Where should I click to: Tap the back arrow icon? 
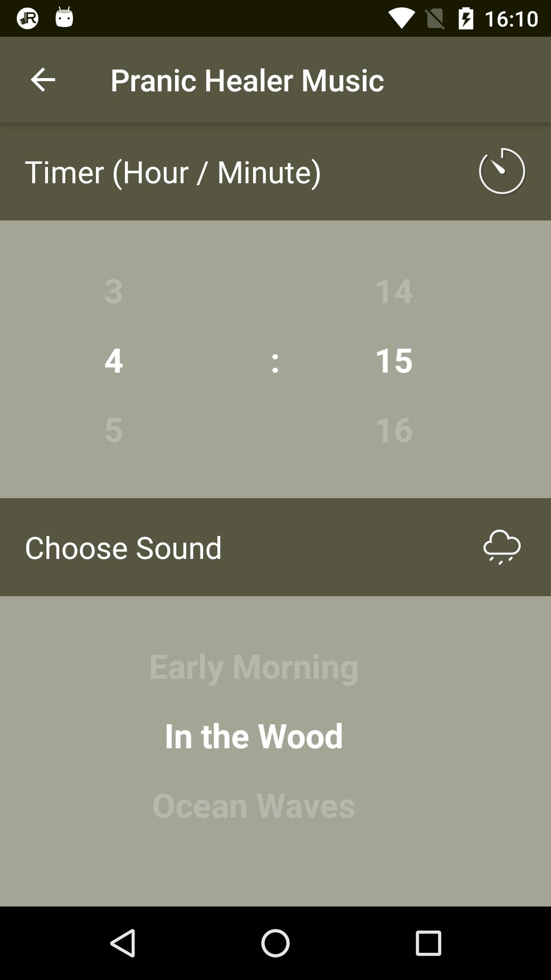pyautogui.click(x=43, y=80)
